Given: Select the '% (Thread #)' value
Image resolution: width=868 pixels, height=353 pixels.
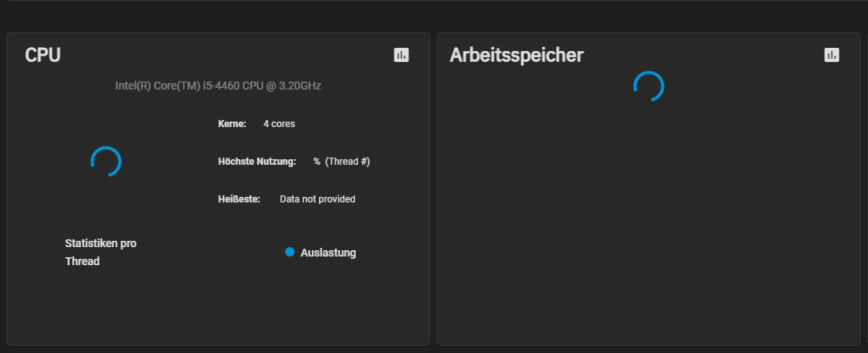Looking at the screenshot, I should (342, 162).
